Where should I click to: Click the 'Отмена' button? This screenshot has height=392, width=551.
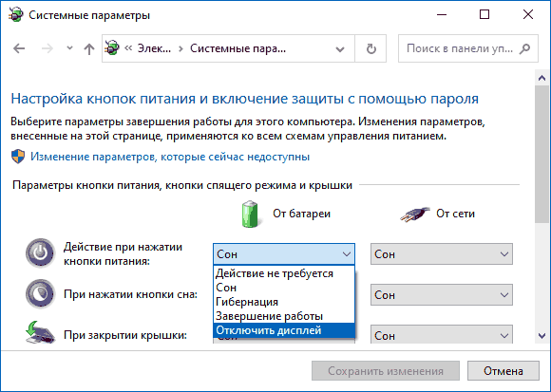pyautogui.click(x=503, y=371)
